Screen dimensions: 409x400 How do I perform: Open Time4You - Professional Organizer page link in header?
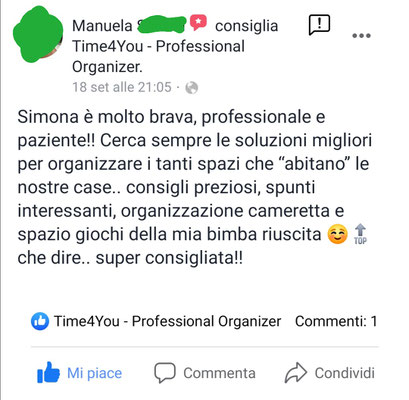(x=158, y=56)
